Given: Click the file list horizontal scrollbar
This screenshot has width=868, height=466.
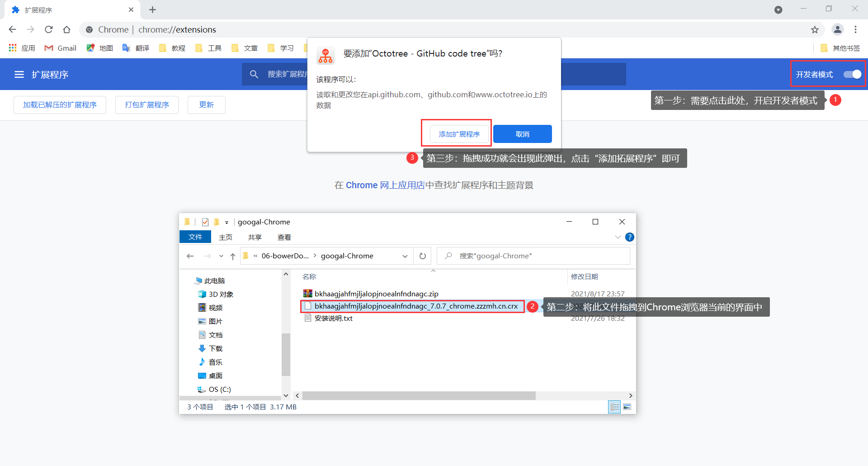Looking at the screenshot, I should [x=419, y=395].
